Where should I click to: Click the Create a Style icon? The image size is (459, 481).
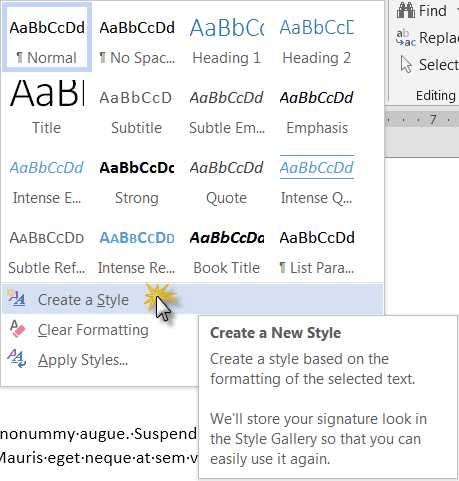click(16, 299)
